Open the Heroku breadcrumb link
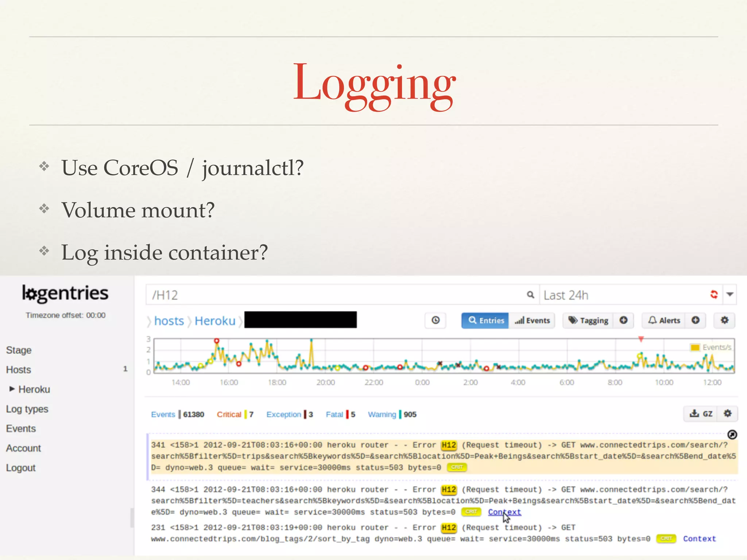The image size is (747, 560). point(215,321)
